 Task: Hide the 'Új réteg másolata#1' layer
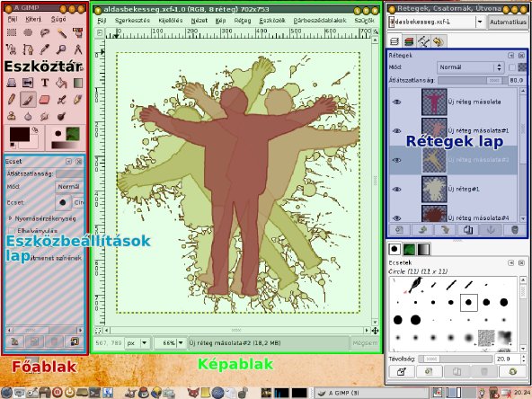pos(396,131)
